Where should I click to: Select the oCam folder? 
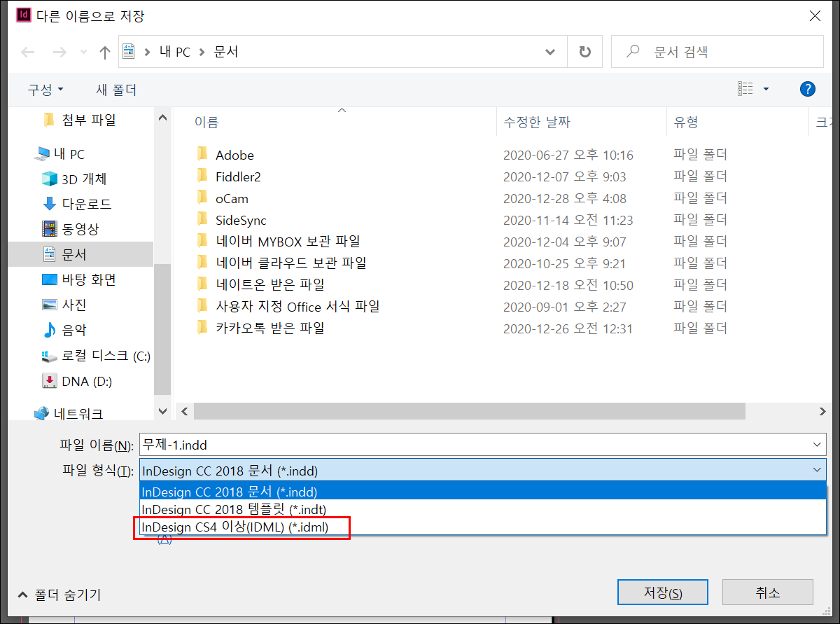point(232,198)
